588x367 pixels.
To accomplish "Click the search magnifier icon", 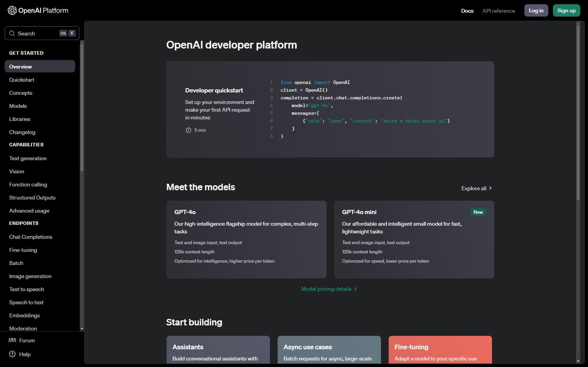I will [x=12, y=34].
